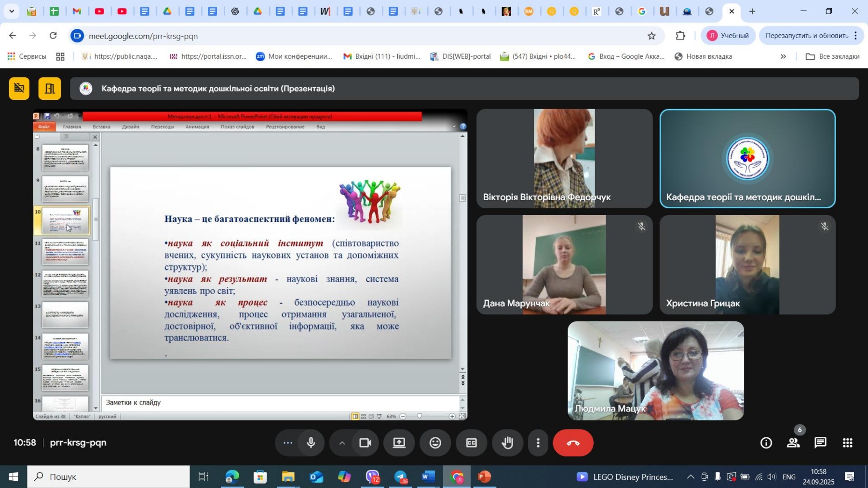Open the chat panel
This screenshot has height=488, width=868.
[820, 443]
